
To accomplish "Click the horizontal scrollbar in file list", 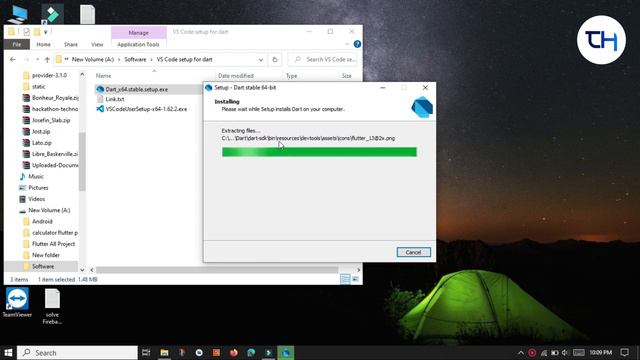I will click(x=217, y=270).
